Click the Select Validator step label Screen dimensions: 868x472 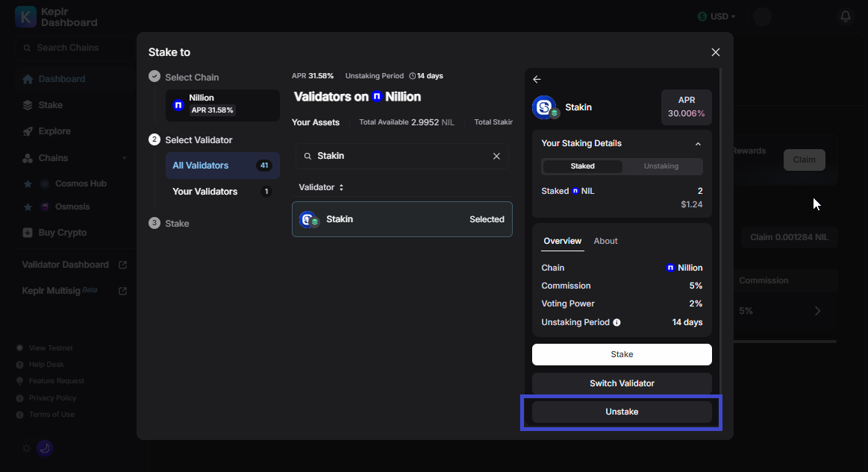199,140
